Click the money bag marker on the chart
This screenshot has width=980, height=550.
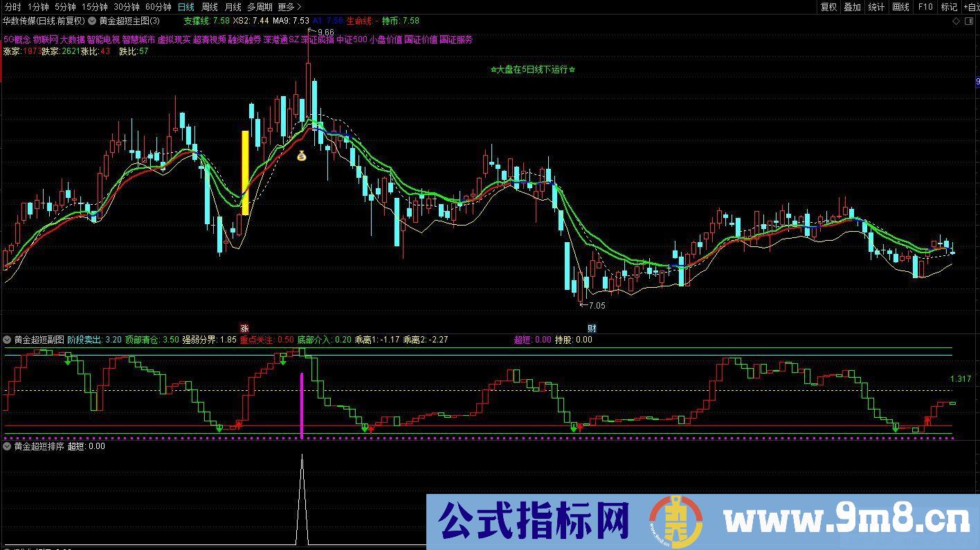point(302,156)
